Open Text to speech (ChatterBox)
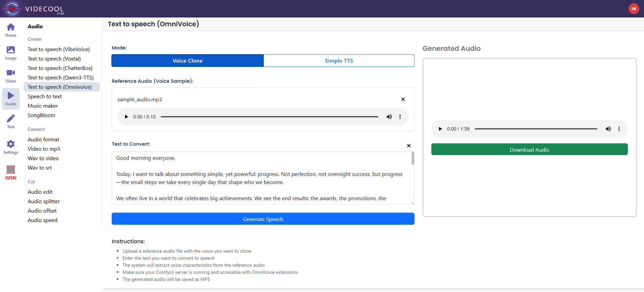 click(x=60, y=68)
